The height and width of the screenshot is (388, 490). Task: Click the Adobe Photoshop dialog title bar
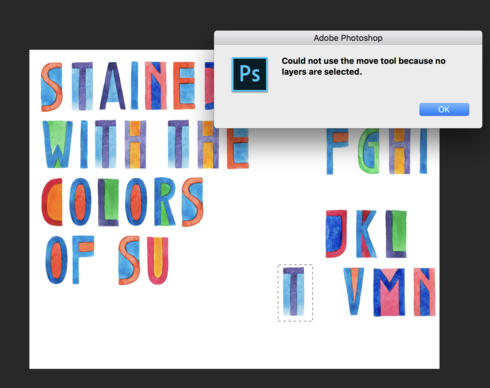[348, 38]
